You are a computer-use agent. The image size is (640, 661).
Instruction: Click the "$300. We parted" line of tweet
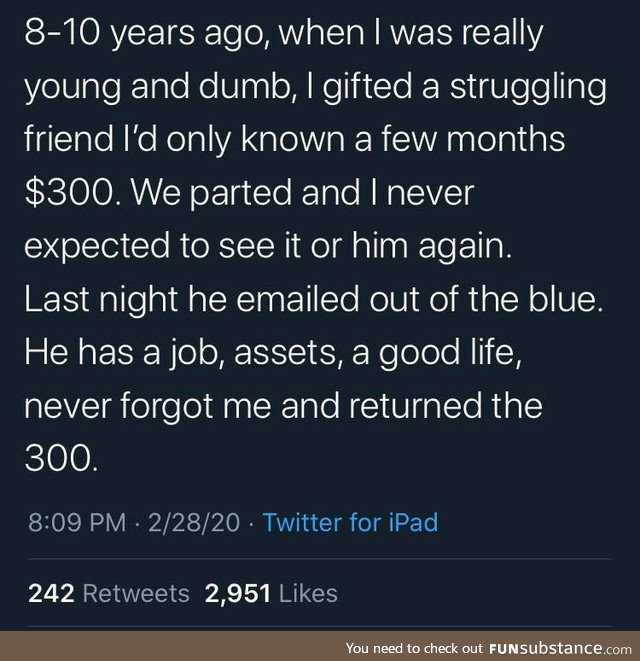[249, 193]
